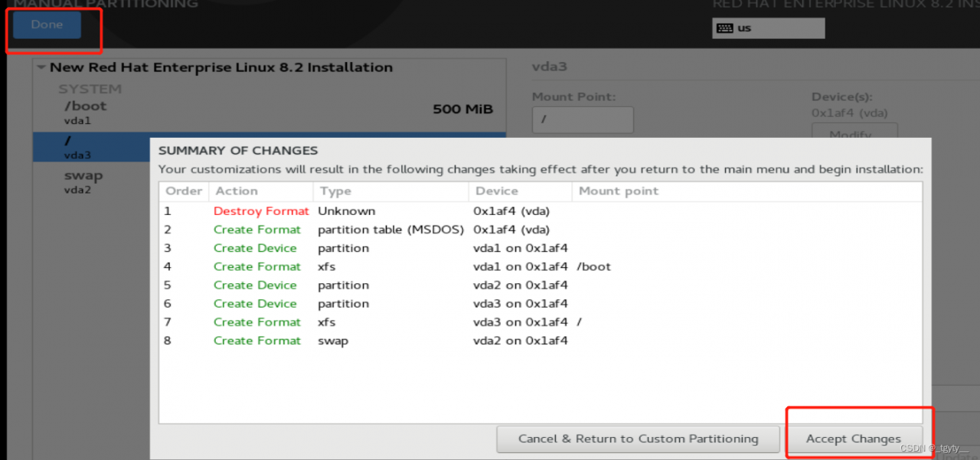Click the keyboard layout icon

tap(724, 28)
